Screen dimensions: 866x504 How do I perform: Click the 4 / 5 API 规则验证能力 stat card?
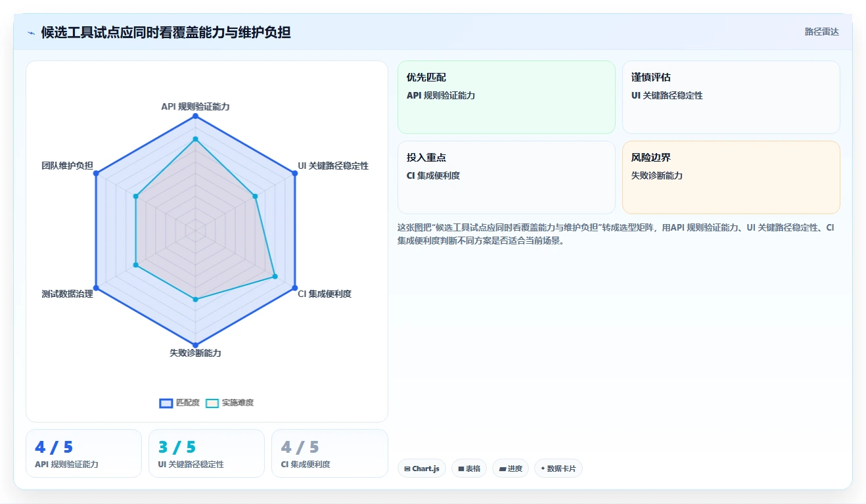(83, 453)
